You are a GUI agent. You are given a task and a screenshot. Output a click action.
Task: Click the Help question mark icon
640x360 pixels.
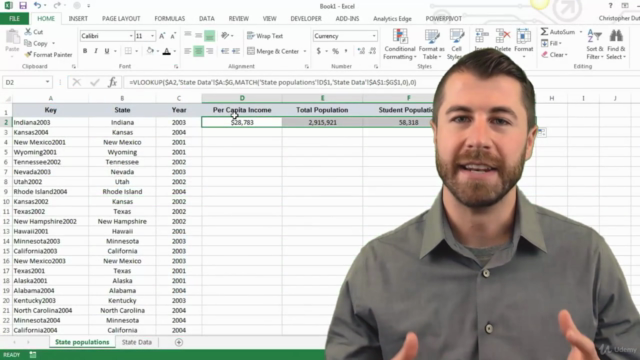pyautogui.click(x=610, y=6)
